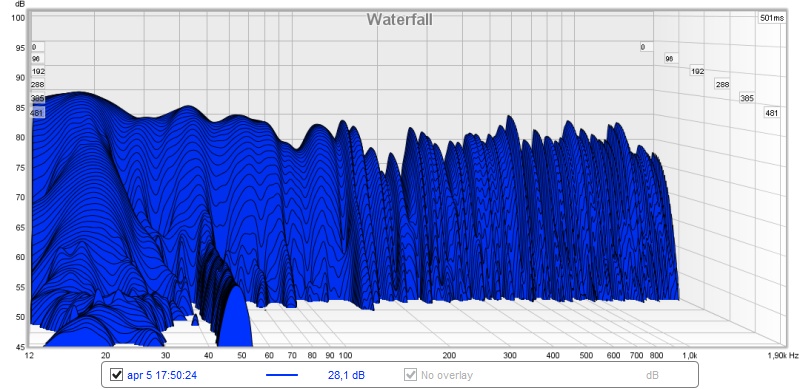Click the 481 marker on the receding time axis
The image size is (800, 389).
coord(771,113)
